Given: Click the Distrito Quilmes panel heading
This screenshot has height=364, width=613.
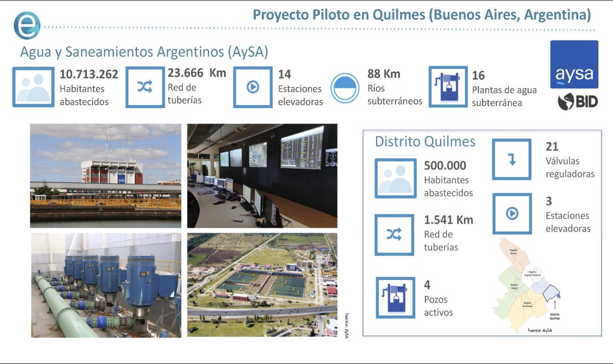Looking at the screenshot, I should tap(426, 141).
